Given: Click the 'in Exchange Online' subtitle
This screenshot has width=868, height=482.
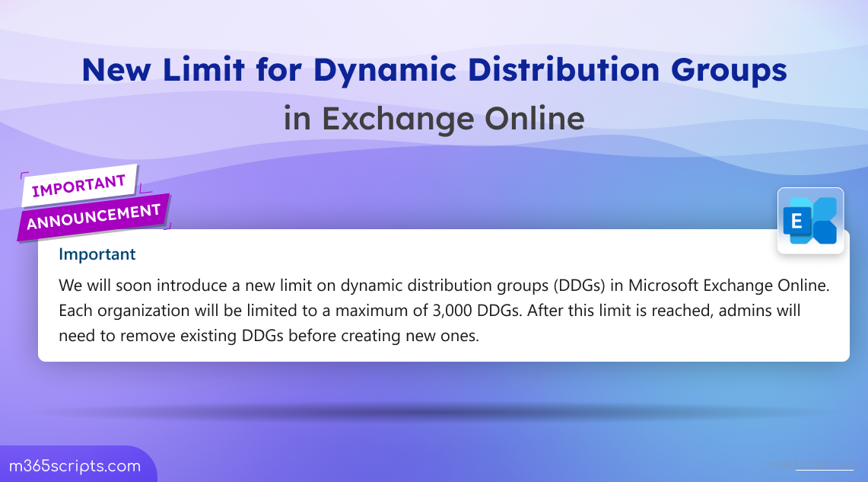Looking at the screenshot, I should 434,118.
